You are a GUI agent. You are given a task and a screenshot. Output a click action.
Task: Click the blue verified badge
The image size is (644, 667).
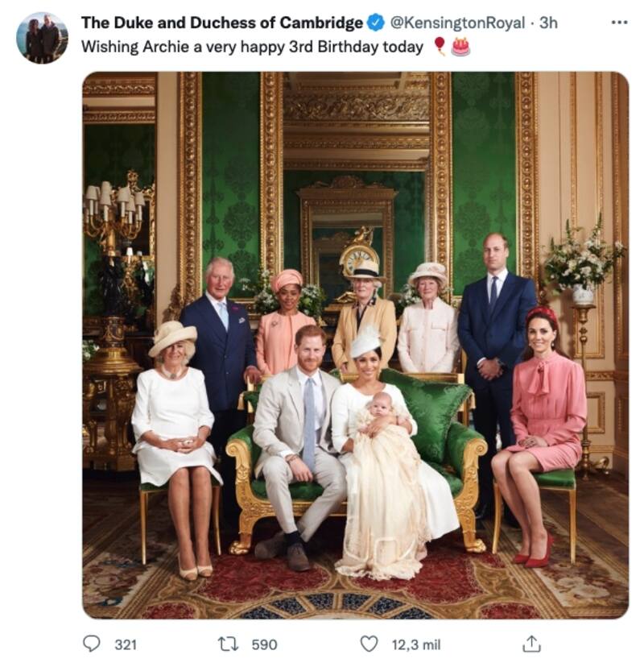376,23
